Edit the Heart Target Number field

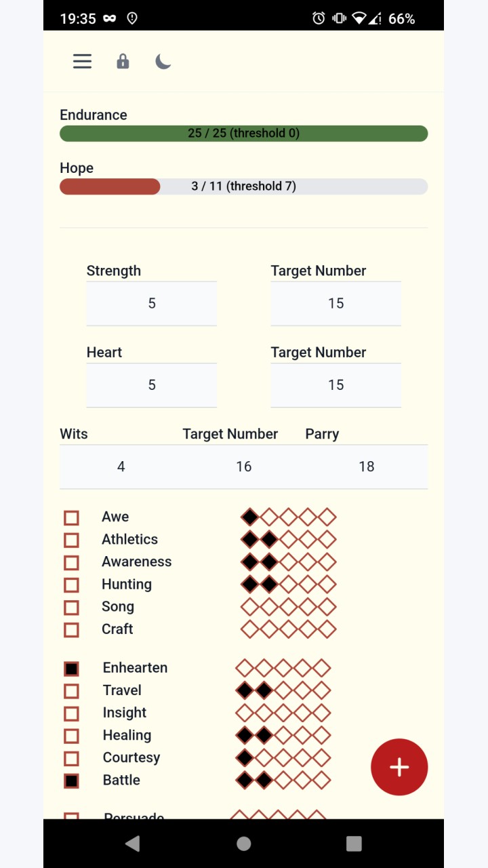coord(336,385)
